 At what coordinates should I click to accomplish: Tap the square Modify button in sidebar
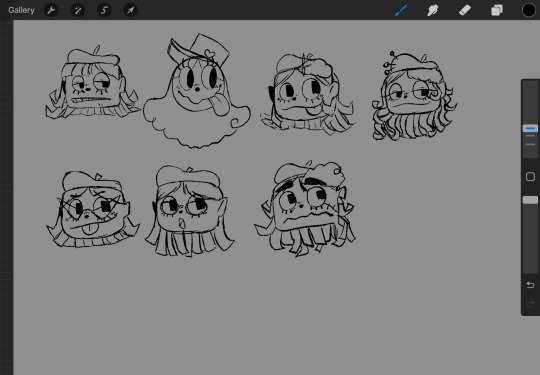coord(530,177)
